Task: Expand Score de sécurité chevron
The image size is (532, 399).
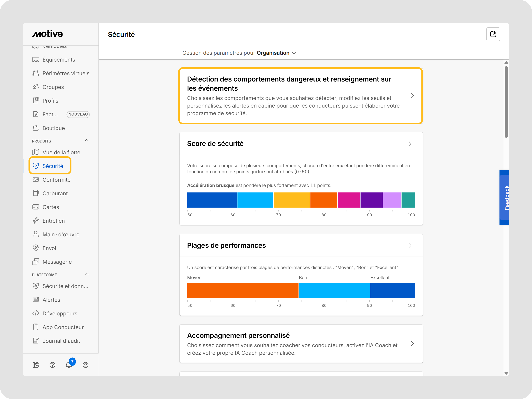Action: pos(410,144)
